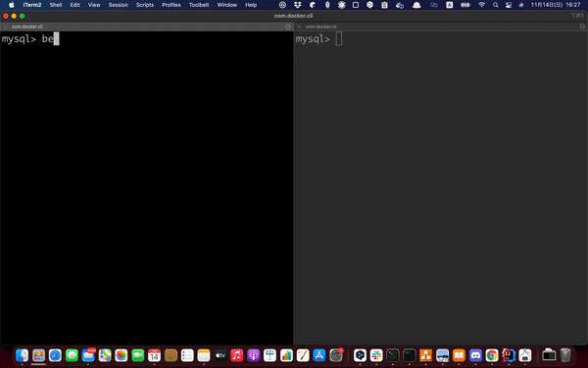Open the clipboard manager menu bar icon

(x=384, y=5)
